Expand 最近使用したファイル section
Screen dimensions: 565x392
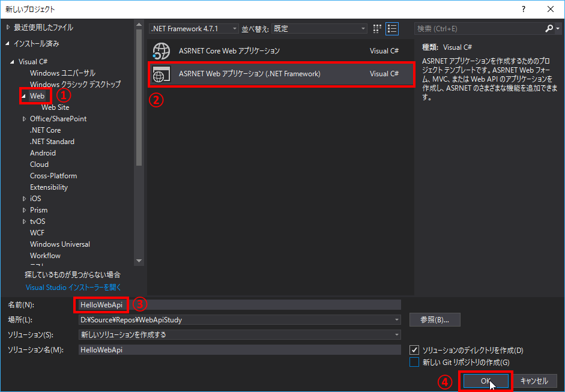8,28
